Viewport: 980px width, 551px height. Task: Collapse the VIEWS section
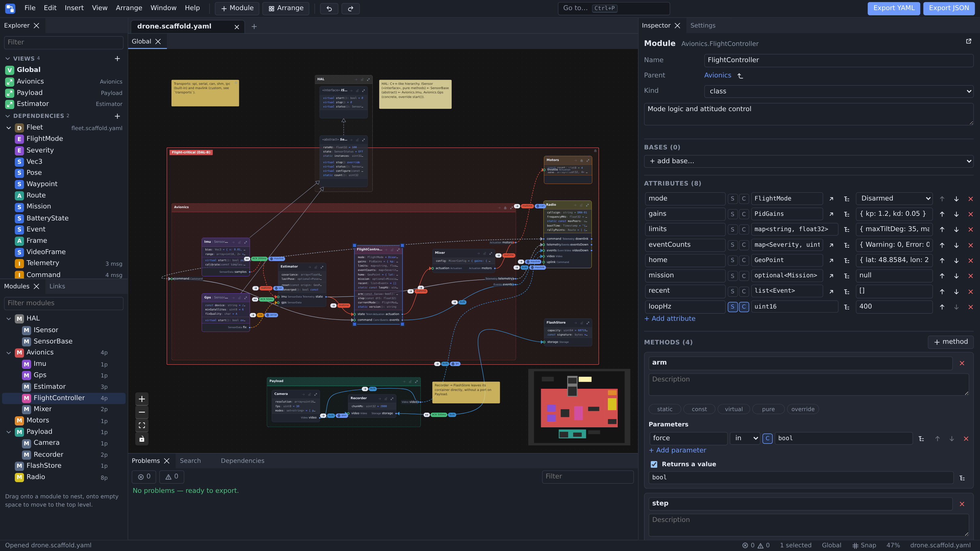[x=8, y=58]
